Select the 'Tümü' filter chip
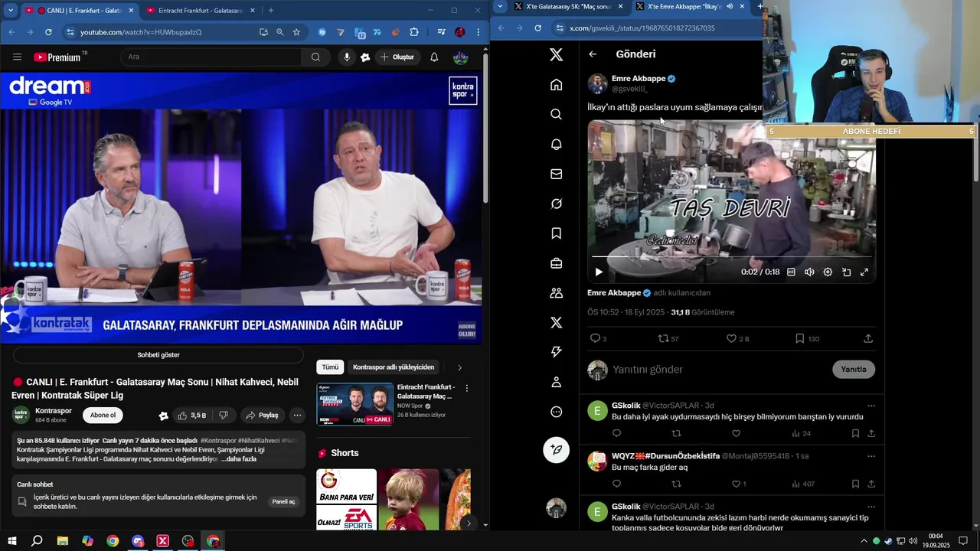Screen dimensions: 980x551 pos(330,367)
